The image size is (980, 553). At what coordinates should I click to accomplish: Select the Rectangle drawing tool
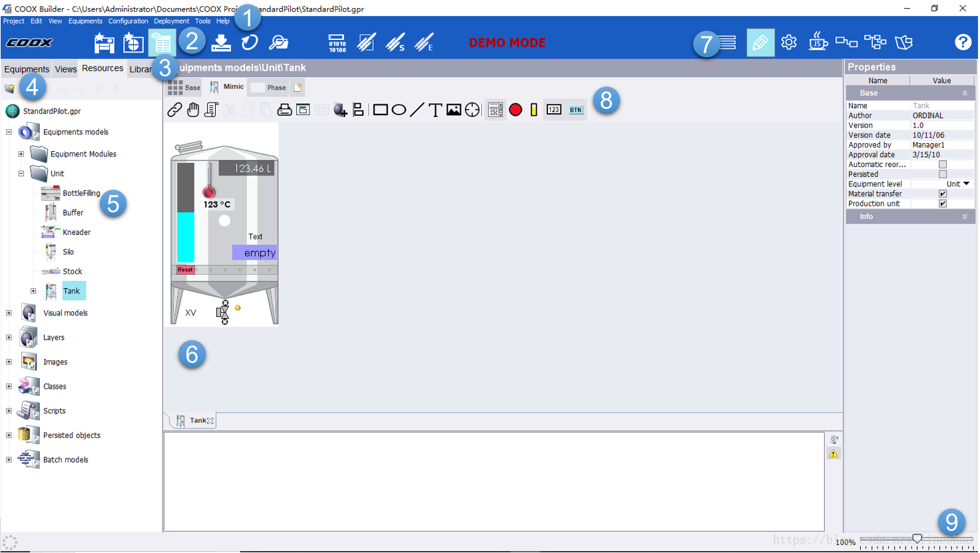(380, 109)
